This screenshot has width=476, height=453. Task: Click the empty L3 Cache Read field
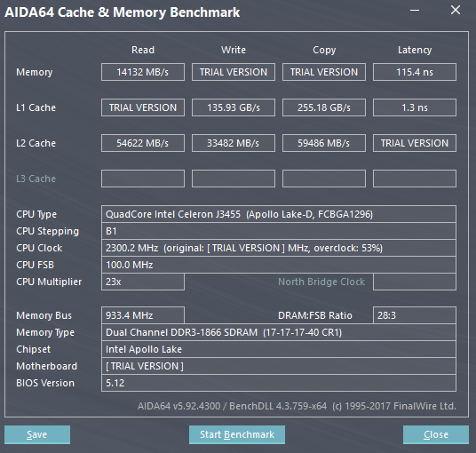(143, 179)
